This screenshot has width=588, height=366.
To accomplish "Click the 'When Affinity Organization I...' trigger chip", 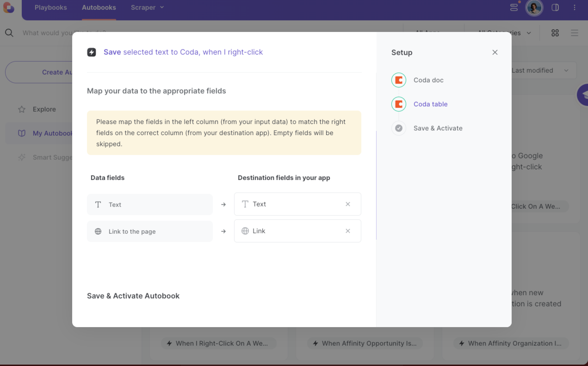I will (511, 343).
